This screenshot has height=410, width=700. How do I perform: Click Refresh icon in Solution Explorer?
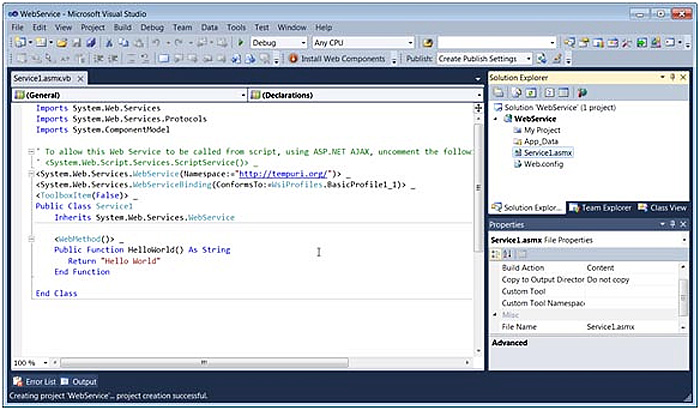coord(531,93)
